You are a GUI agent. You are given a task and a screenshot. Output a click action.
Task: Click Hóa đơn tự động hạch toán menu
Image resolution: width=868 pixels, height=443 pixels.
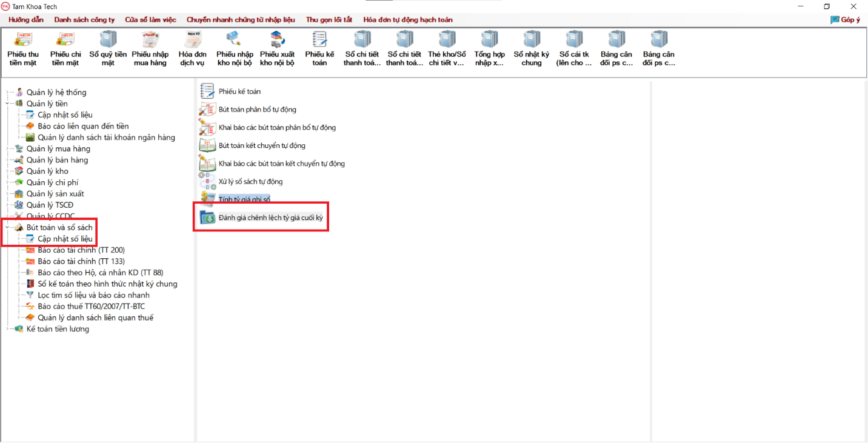tap(407, 19)
